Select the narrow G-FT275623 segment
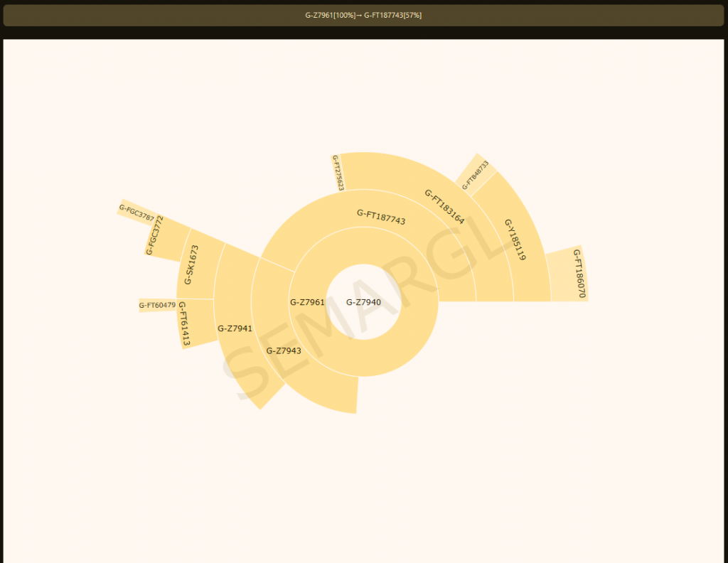This screenshot has height=563, width=728. [x=338, y=172]
